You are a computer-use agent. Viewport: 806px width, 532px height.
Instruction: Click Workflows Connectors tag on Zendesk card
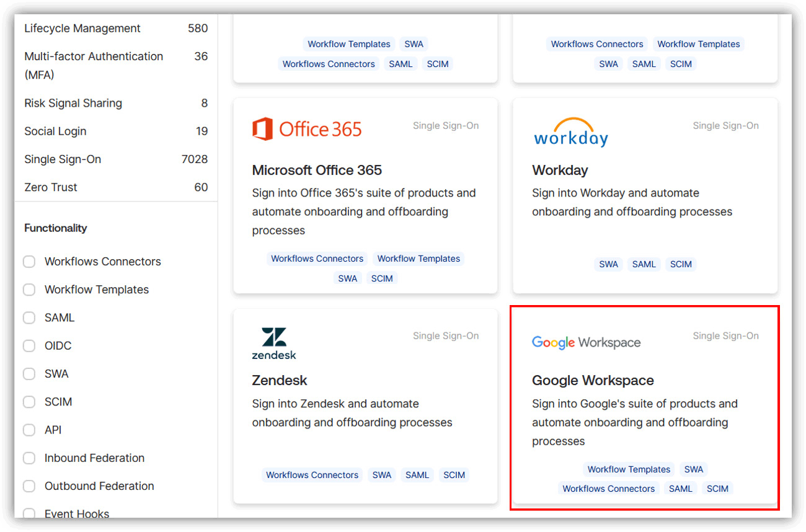coord(312,475)
